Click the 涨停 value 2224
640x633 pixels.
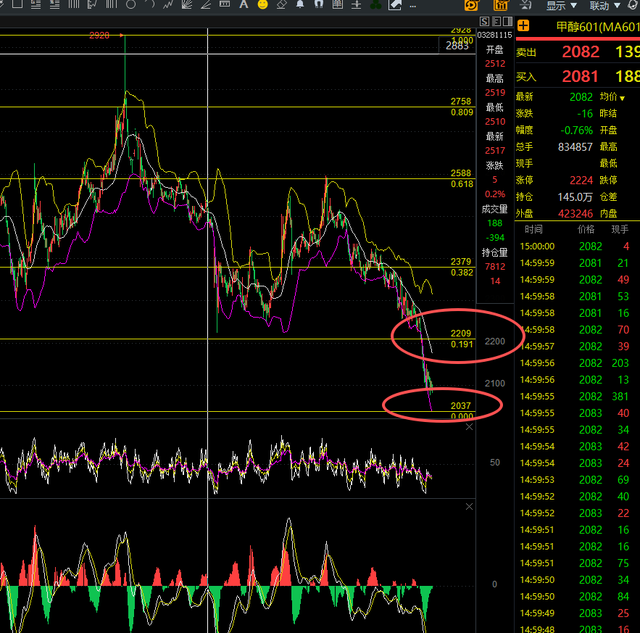[x=581, y=180]
